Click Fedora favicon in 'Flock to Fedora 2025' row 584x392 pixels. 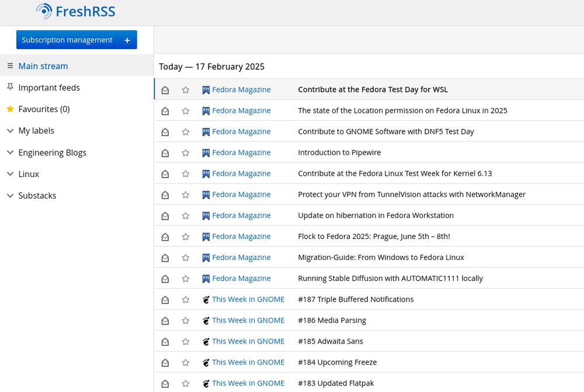206,237
